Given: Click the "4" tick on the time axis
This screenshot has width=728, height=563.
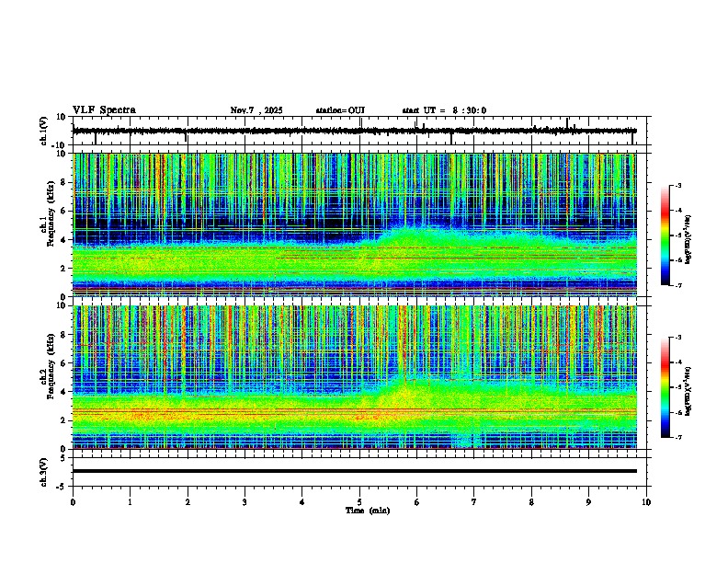Looking at the screenshot, I should (x=302, y=502).
